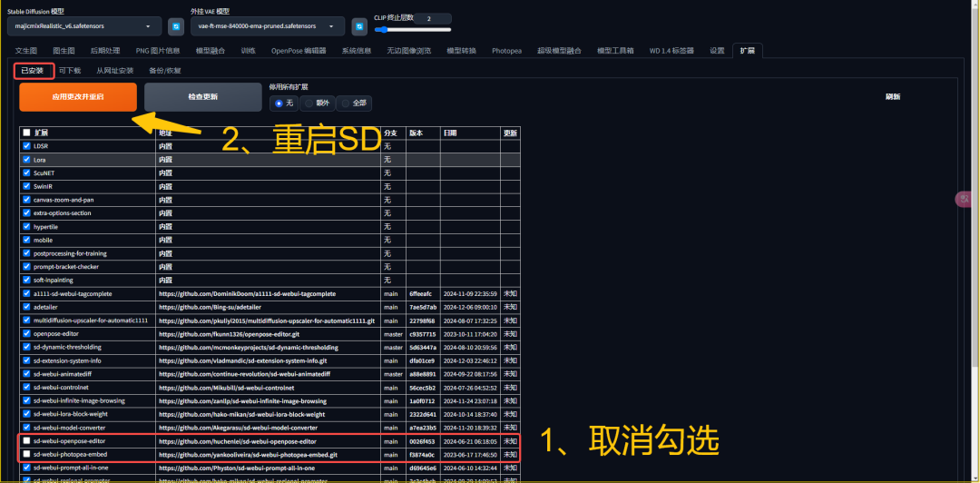Switch to the 可下载 sub-tab

click(x=70, y=71)
